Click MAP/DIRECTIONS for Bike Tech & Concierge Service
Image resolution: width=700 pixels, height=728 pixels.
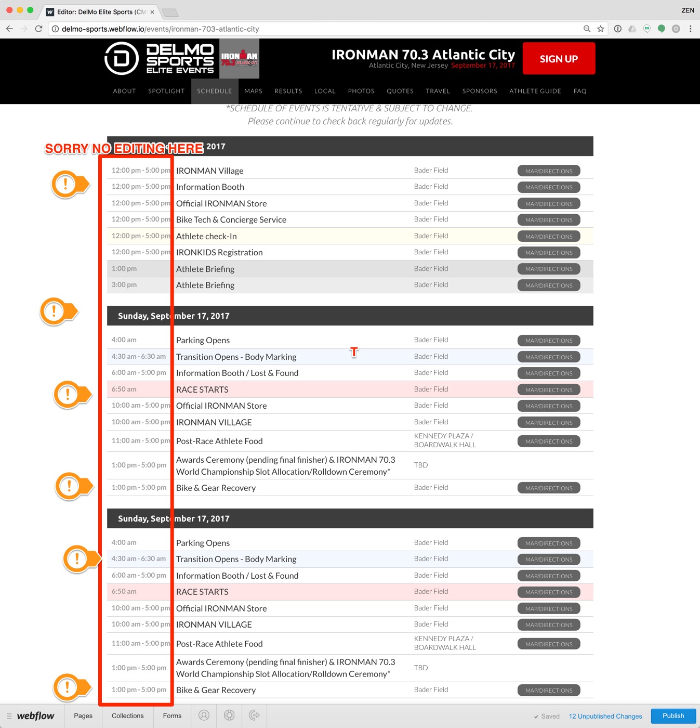point(549,220)
